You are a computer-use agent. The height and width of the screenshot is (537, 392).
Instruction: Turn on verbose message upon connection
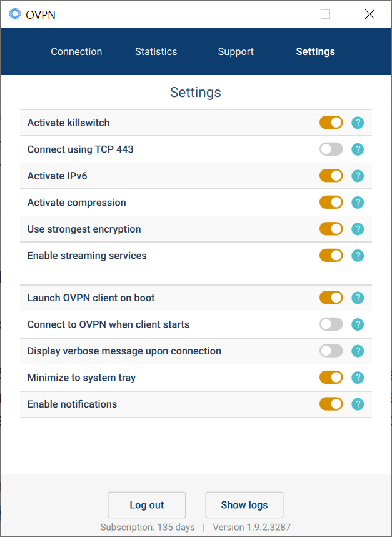(x=331, y=351)
